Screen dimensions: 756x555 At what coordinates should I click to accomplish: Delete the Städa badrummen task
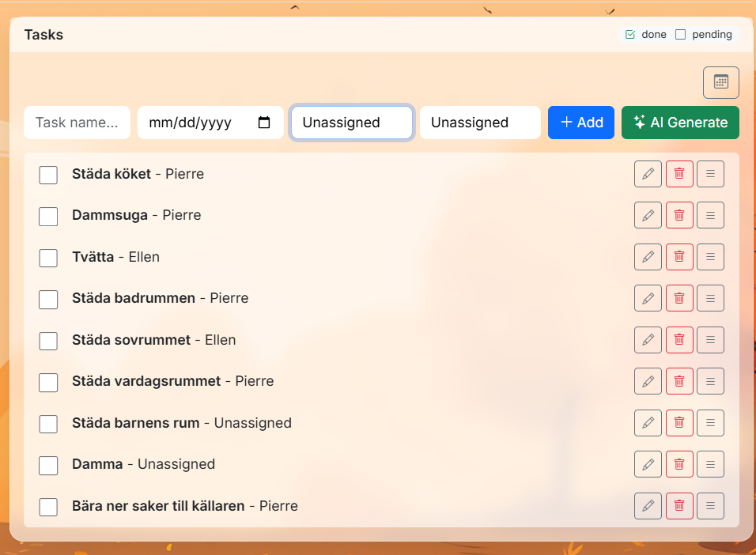[x=679, y=298]
